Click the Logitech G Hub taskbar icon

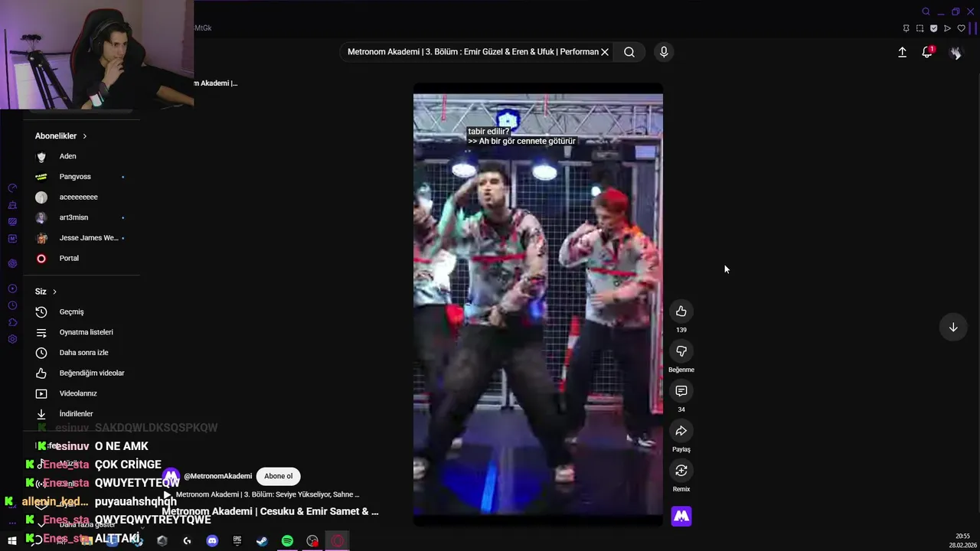(x=187, y=540)
